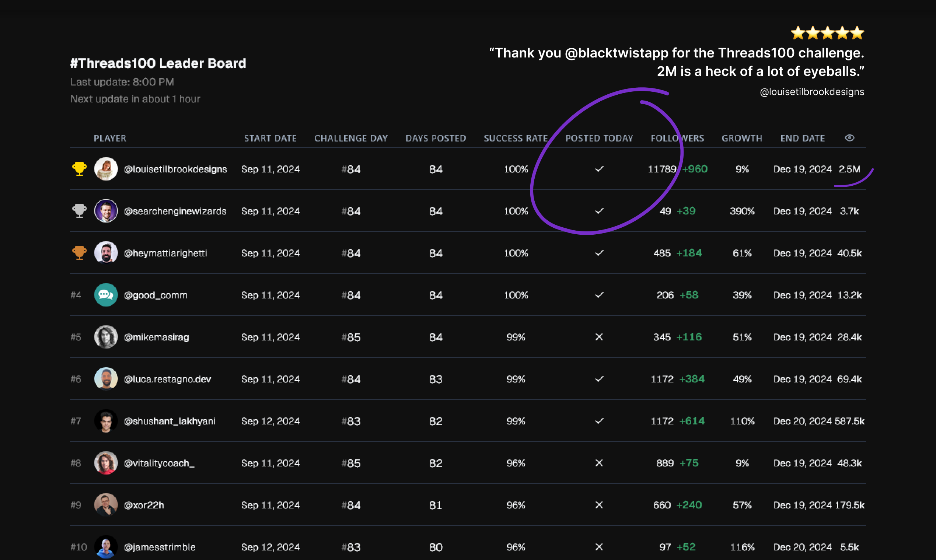This screenshot has height=560, width=936.
Task: Open the teal chat-bubble avatar of @good_comm
Action: click(x=106, y=295)
